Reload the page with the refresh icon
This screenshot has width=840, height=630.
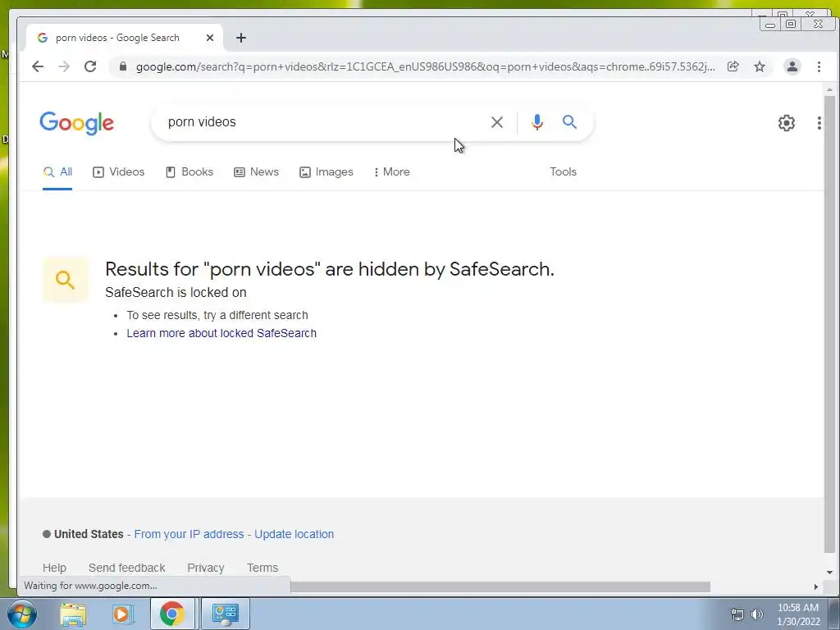point(90,66)
